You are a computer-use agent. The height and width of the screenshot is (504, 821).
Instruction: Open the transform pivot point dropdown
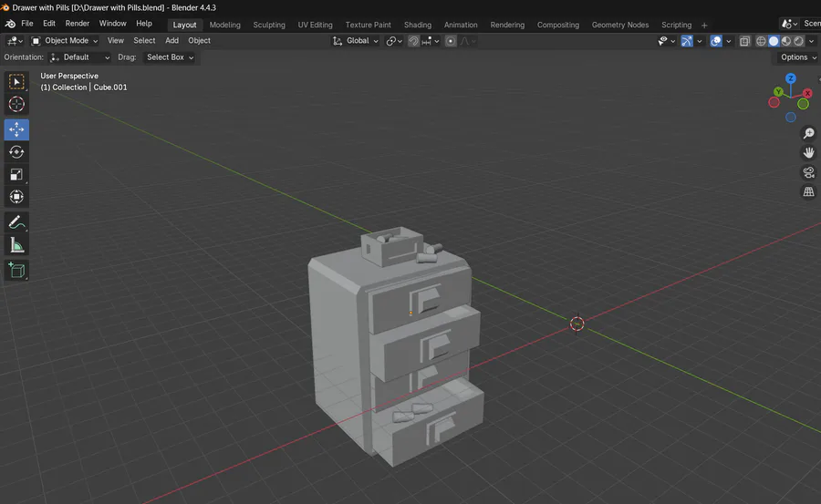tap(394, 41)
